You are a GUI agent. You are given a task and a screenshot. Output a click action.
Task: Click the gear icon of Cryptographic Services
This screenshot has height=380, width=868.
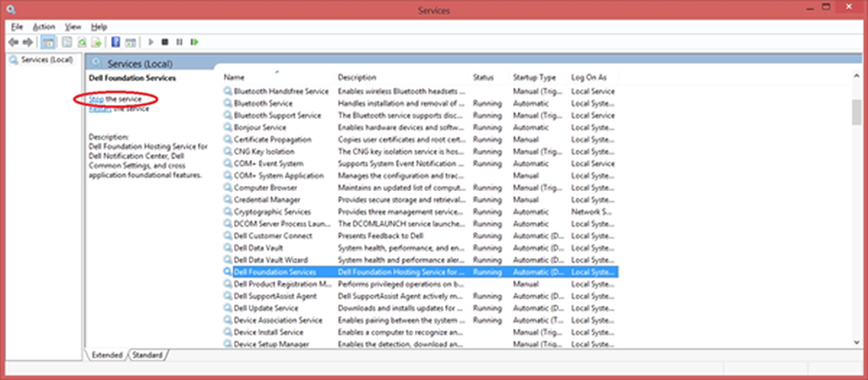pyautogui.click(x=227, y=212)
